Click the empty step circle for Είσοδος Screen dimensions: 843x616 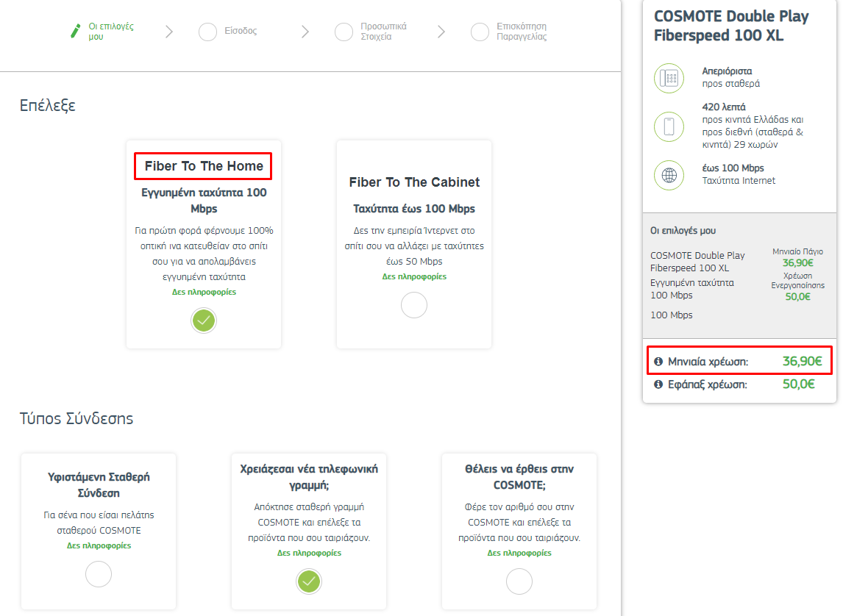pos(207,32)
